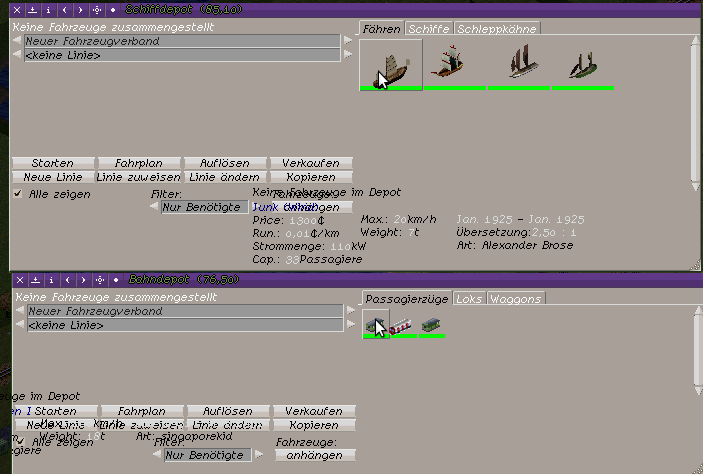Viewport: 703px width, 474px height.
Task: Pick the green passenger train in Bahndepot
Action: click(432, 325)
